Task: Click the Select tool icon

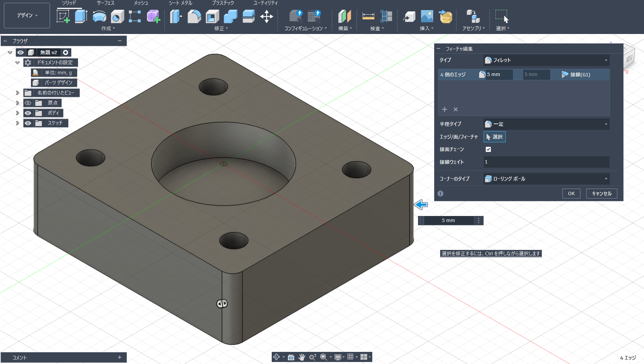Action: click(x=502, y=16)
